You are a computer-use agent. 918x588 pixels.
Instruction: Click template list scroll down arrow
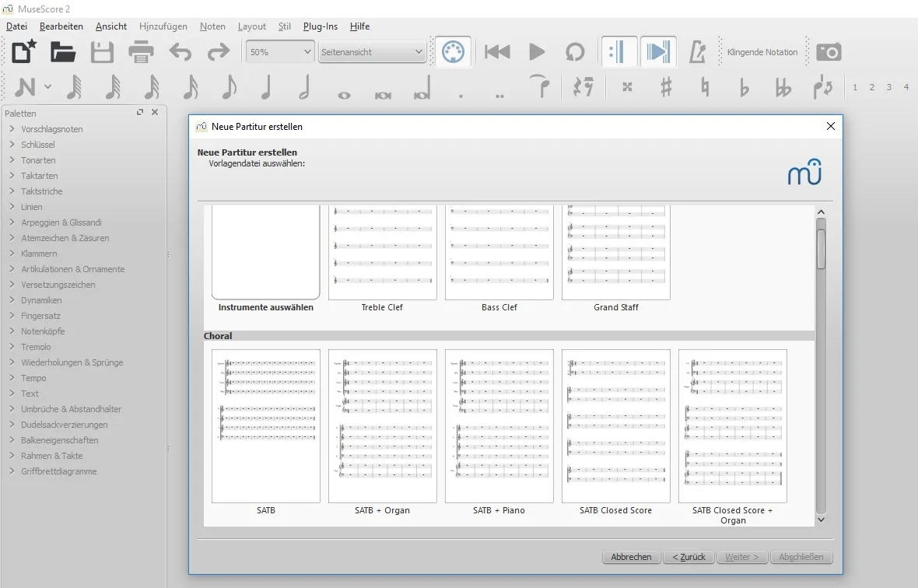(821, 520)
